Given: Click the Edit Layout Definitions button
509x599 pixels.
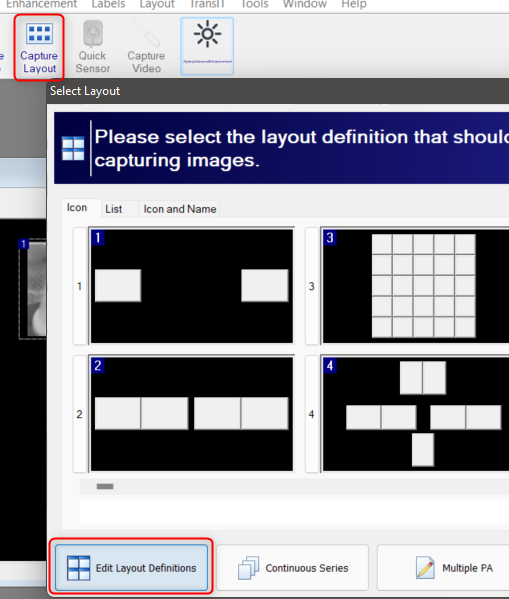Looking at the screenshot, I should [x=131, y=568].
